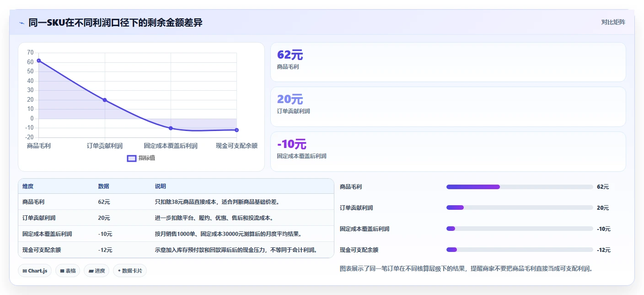
Task: Click 现金可支配余额 cell in the table
Action: pos(42,250)
